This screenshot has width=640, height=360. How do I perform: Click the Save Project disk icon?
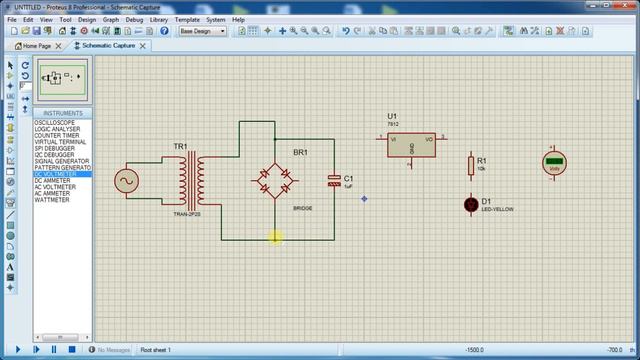(36, 31)
